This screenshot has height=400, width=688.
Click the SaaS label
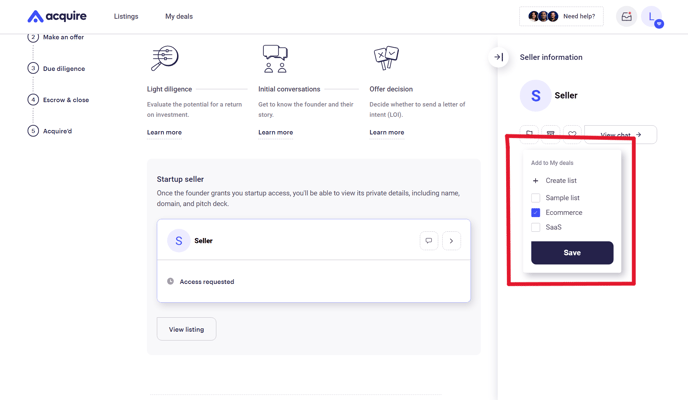(x=553, y=227)
